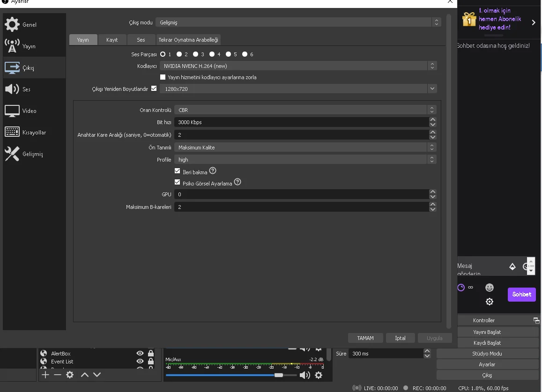Image resolution: width=542 pixels, height=392 pixels.
Task: Click the settings dialog vertical scrollbar
Action: pyautogui.click(x=449, y=171)
